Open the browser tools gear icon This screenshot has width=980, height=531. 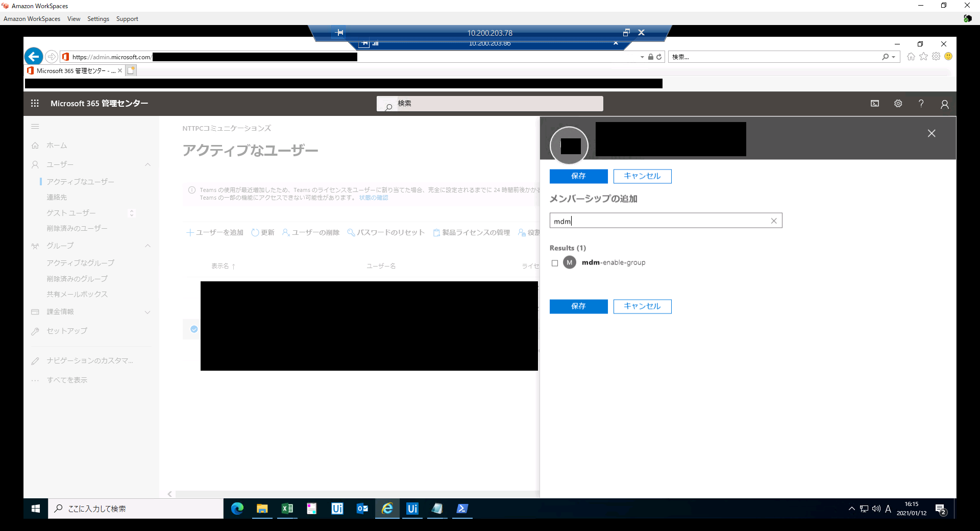tap(936, 57)
